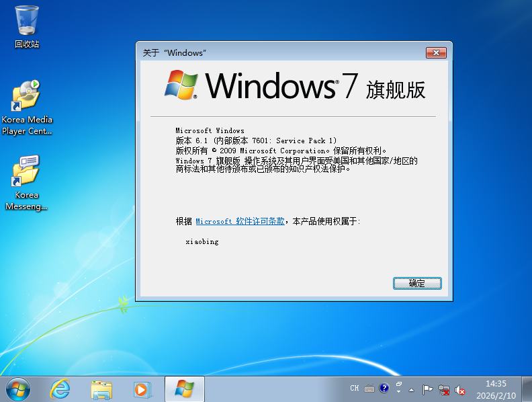Viewport: 532px width, 402px height.
Task: Click the 版权所有 2009 Microsoft Corporation line
Action: (281, 151)
